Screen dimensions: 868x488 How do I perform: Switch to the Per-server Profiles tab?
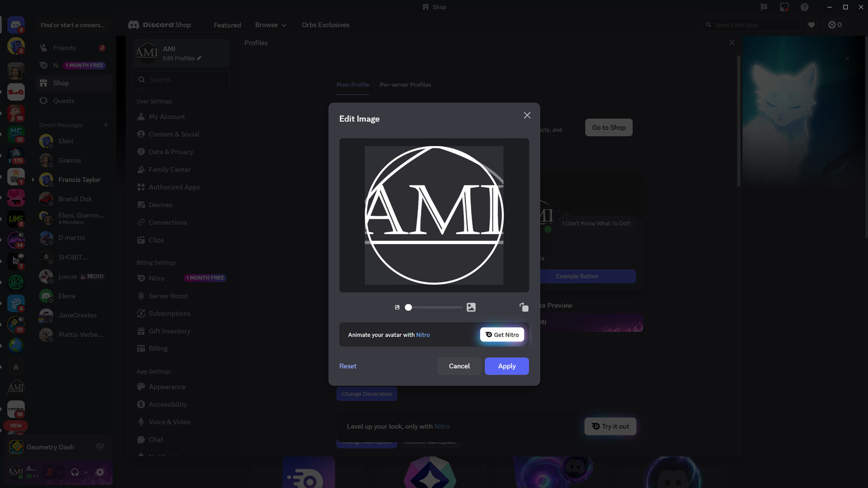(x=405, y=85)
